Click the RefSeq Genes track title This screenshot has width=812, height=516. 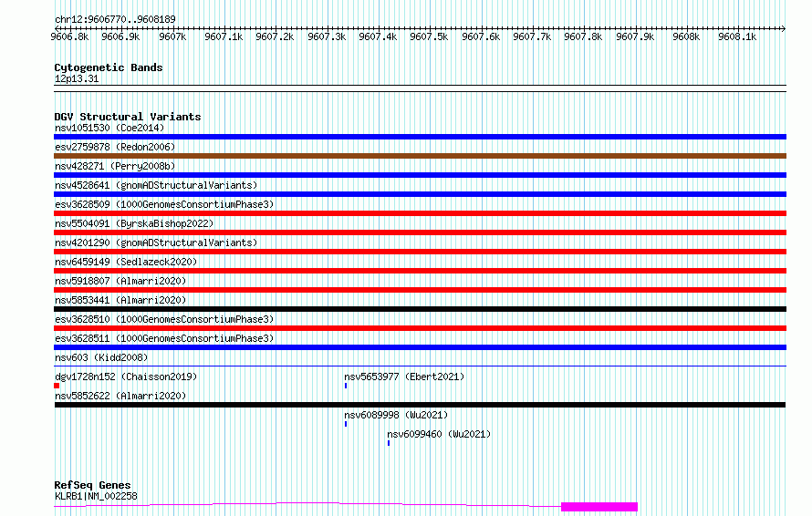pos(92,485)
